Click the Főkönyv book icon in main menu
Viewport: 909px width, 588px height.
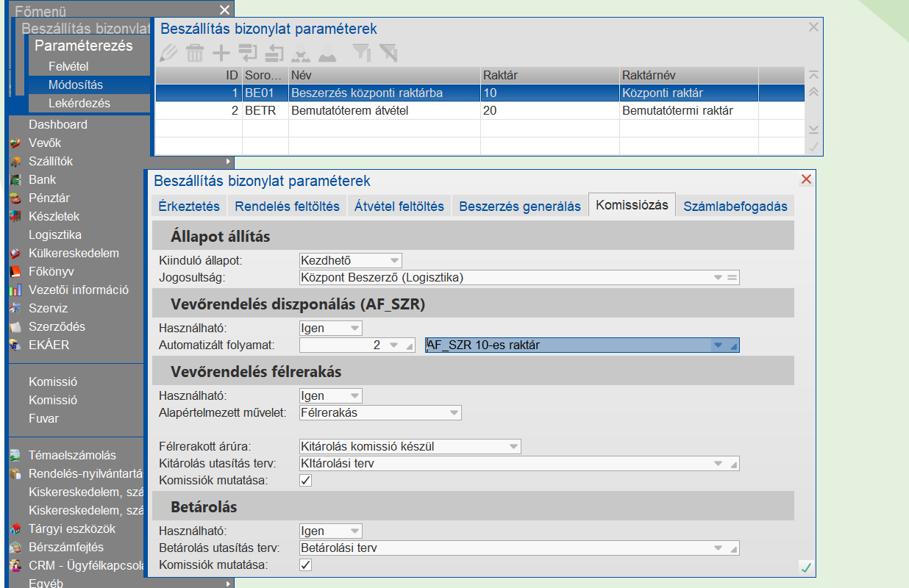coord(15,272)
